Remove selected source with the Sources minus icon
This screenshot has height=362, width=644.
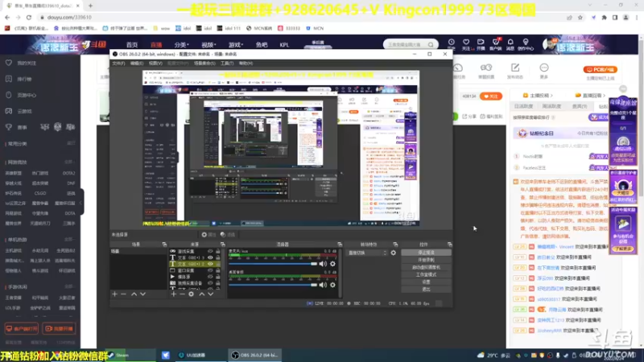[x=182, y=294]
